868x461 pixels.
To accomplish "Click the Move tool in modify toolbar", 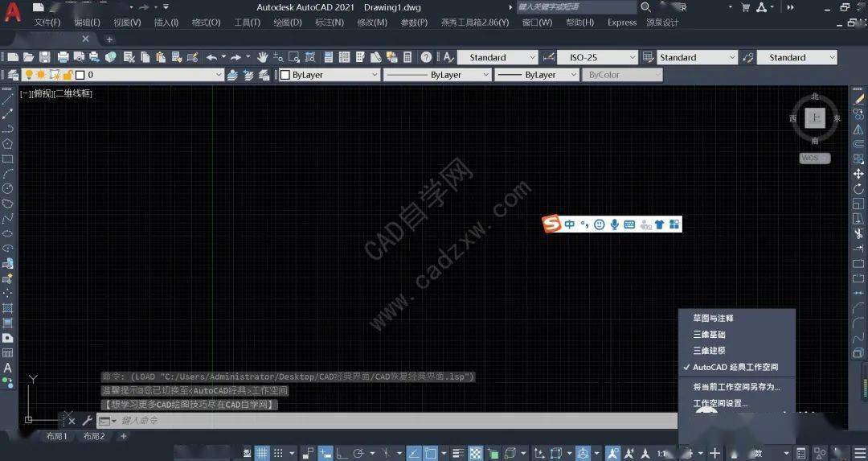I will pos(858,174).
